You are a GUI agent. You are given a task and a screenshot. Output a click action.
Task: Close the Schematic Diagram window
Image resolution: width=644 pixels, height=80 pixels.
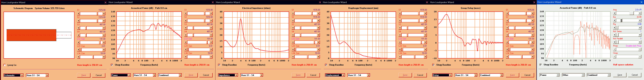pos(106,2)
